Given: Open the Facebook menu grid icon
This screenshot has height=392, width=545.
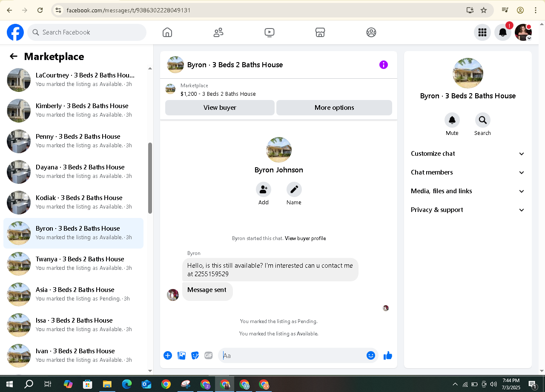Looking at the screenshot, I should [482, 32].
